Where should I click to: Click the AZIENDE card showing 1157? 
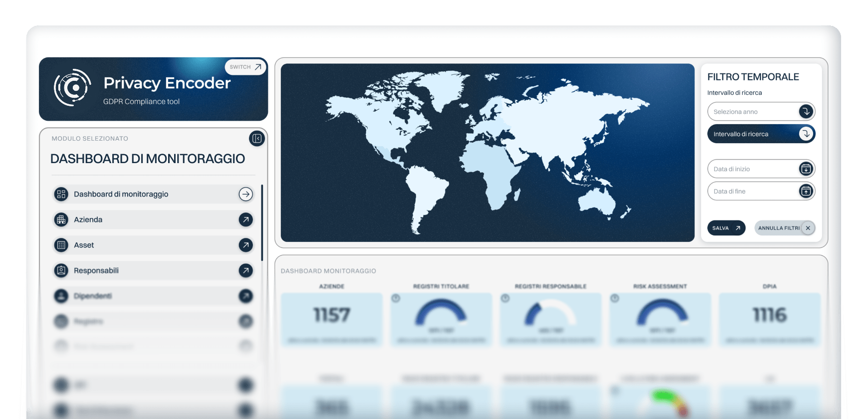[332, 319]
